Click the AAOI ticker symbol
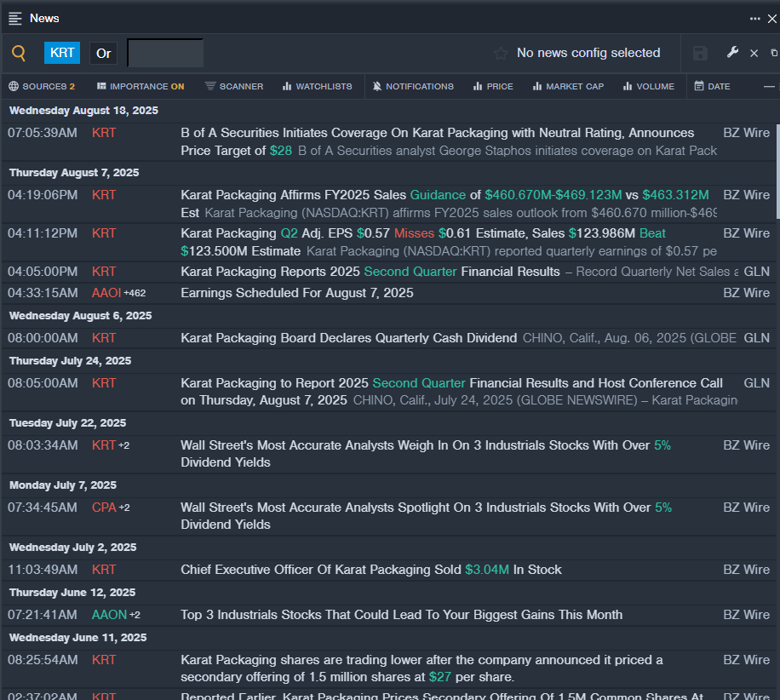This screenshot has height=700, width=780. pyautogui.click(x=106, y=293)
